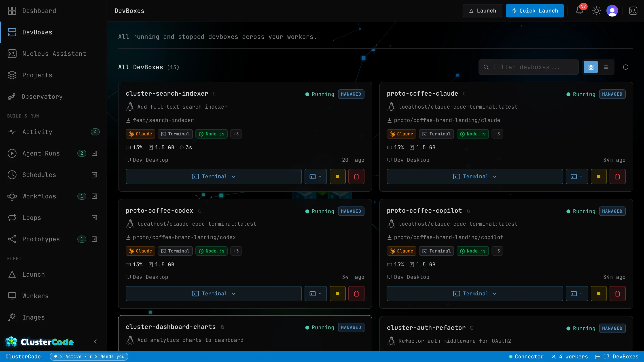Open the 2 Active status pill

pyautogui.click(x=89, y=356)
